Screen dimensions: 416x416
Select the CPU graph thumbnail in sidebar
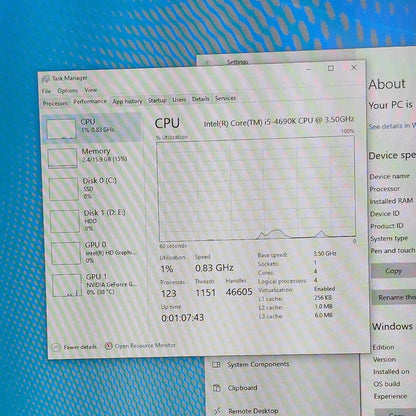tap(61, 129)
